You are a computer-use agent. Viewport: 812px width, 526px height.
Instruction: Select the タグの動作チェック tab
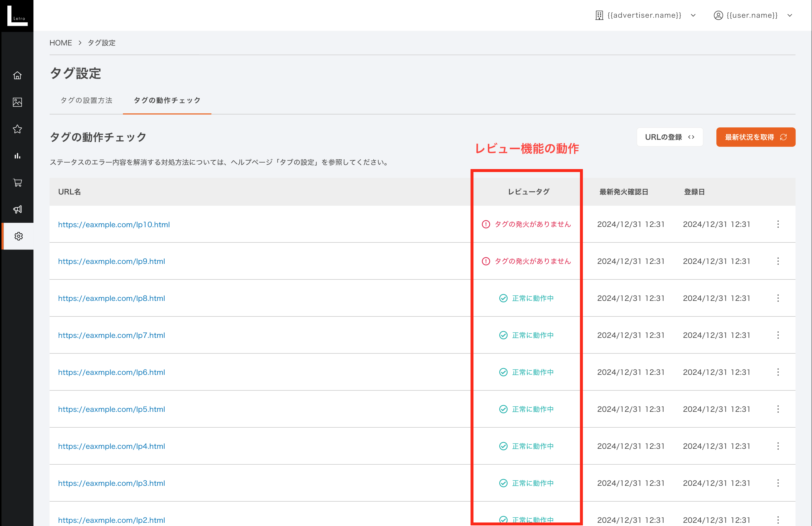(167, 100)
